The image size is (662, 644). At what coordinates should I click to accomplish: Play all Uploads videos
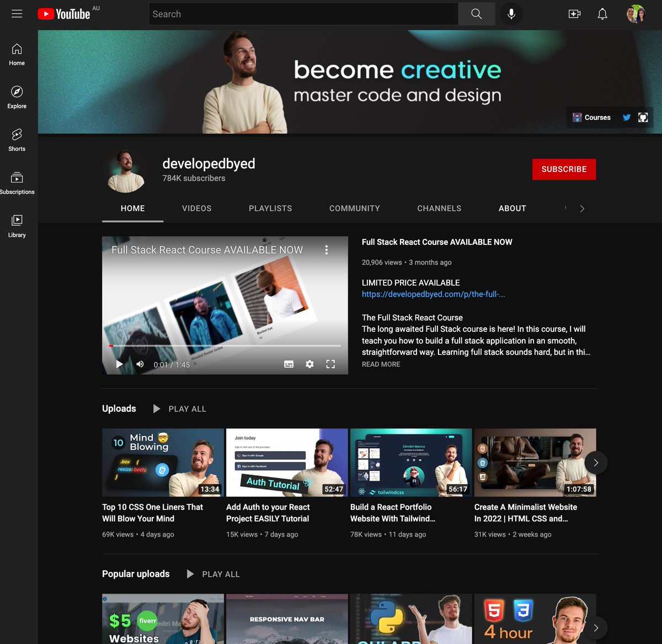[180, 409]
